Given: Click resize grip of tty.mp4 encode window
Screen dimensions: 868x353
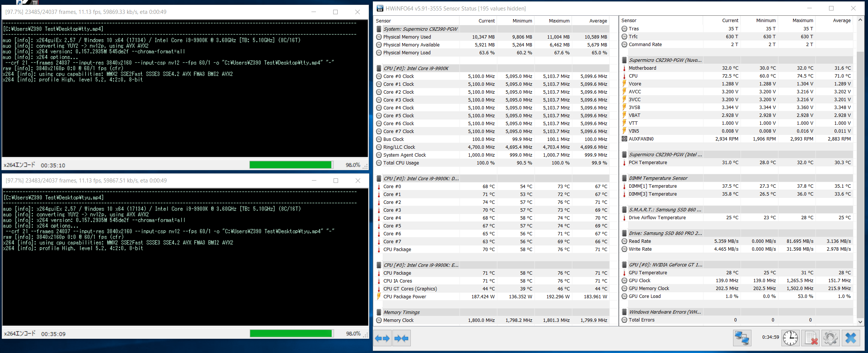Looking at the screenshot, I should point(365,166).
